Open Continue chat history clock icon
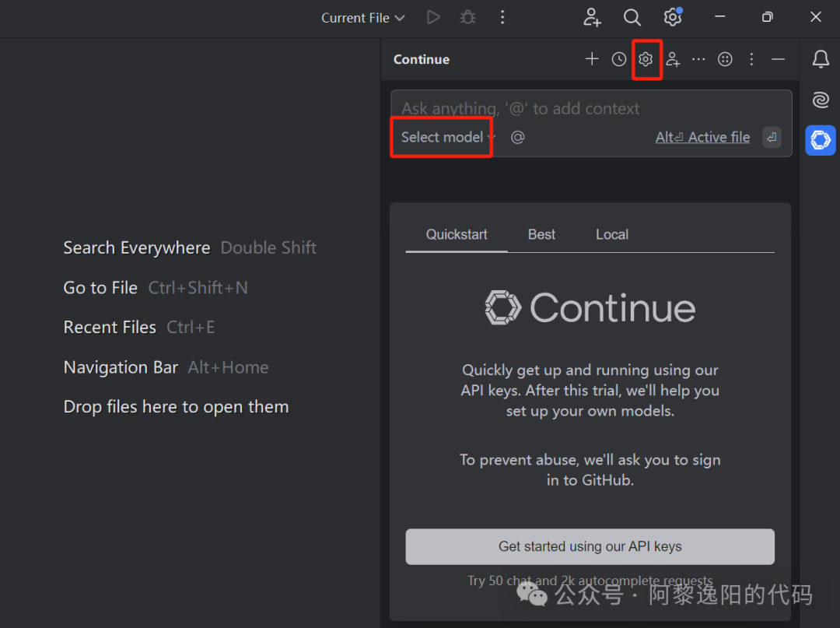The height and width of the screenshot is (628, 840). 619,59
